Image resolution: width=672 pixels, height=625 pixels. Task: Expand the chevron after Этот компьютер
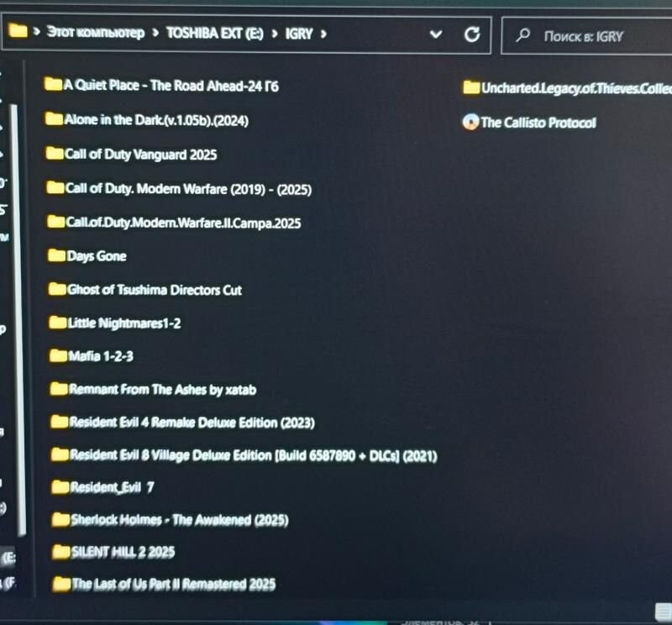155,33
